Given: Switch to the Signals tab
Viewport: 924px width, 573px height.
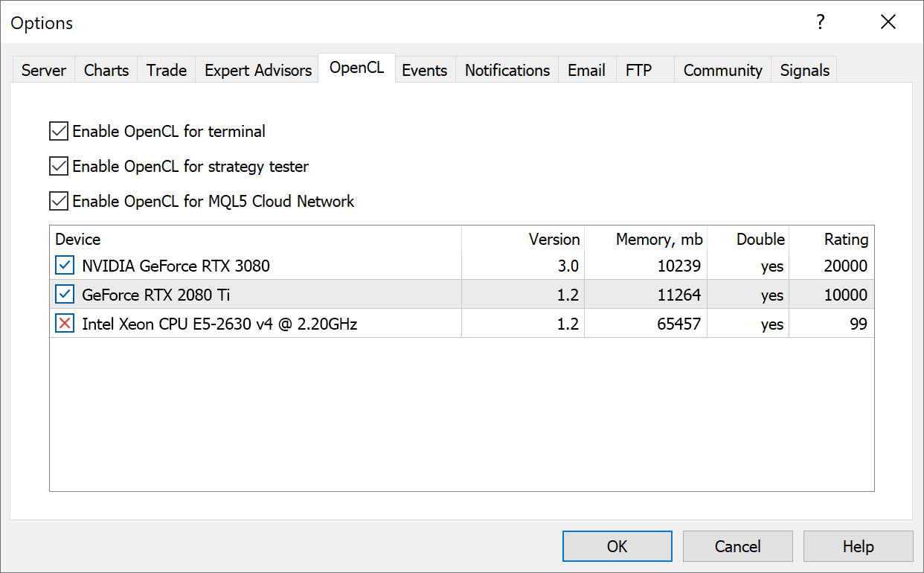Looking at the screenshot, I should click(x=804, y=70).
